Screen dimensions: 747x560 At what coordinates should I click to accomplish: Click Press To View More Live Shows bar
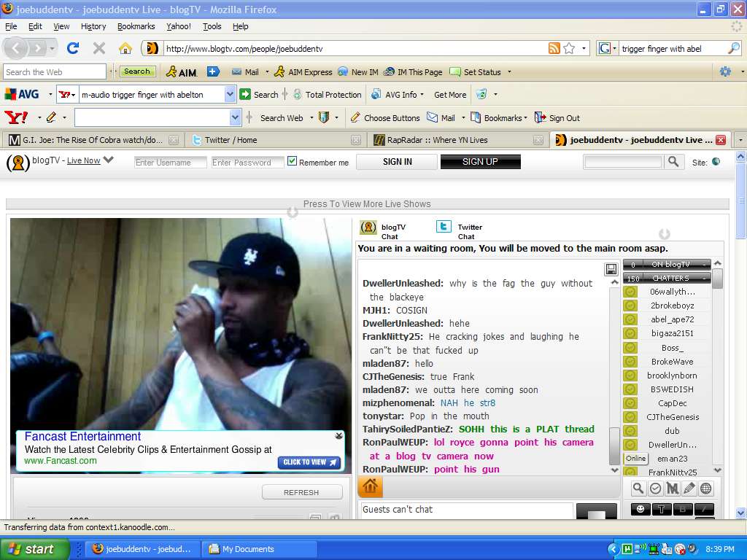(368, 204)
